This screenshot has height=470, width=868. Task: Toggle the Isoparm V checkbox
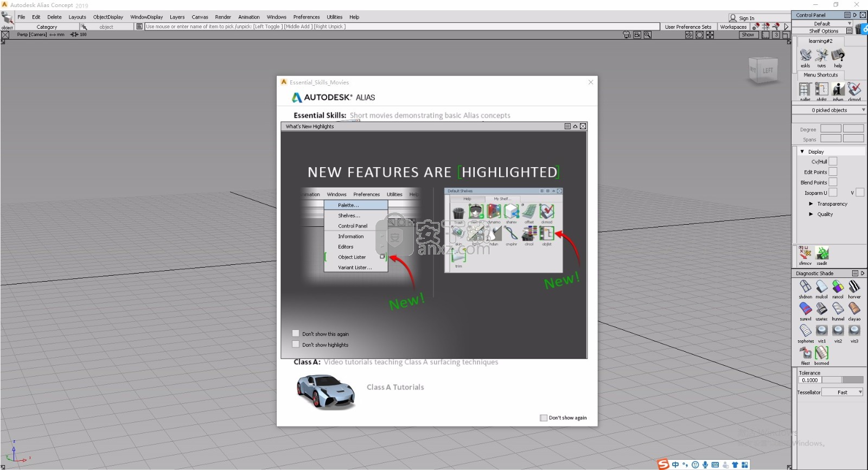pyautogui.click(x=860, y=192)
